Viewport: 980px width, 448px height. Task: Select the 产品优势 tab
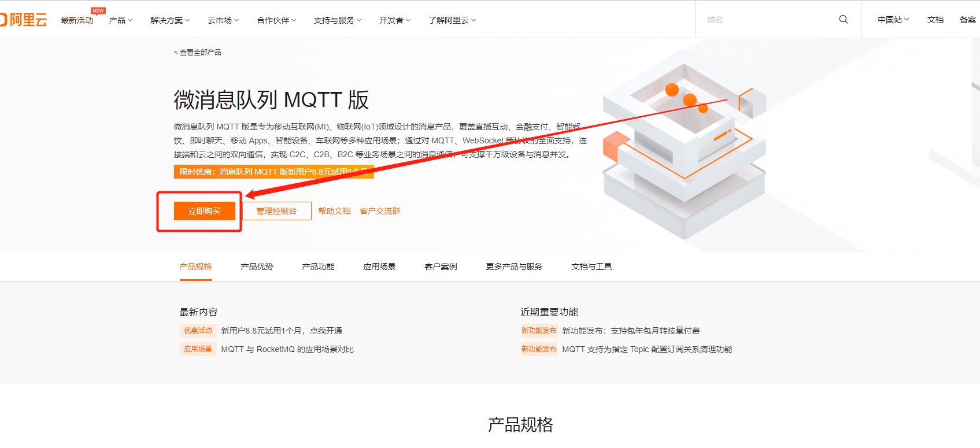tap(257, 266)
